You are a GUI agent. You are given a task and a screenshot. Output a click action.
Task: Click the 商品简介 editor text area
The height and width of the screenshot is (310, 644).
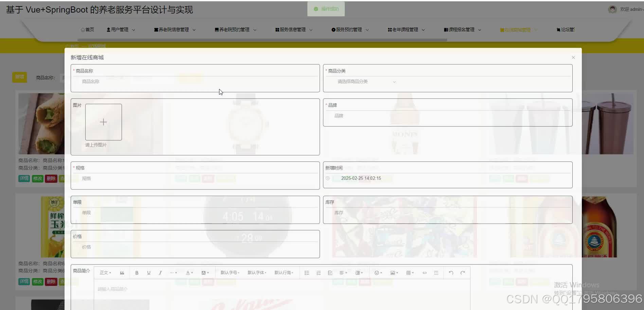[x=282, y=295]
